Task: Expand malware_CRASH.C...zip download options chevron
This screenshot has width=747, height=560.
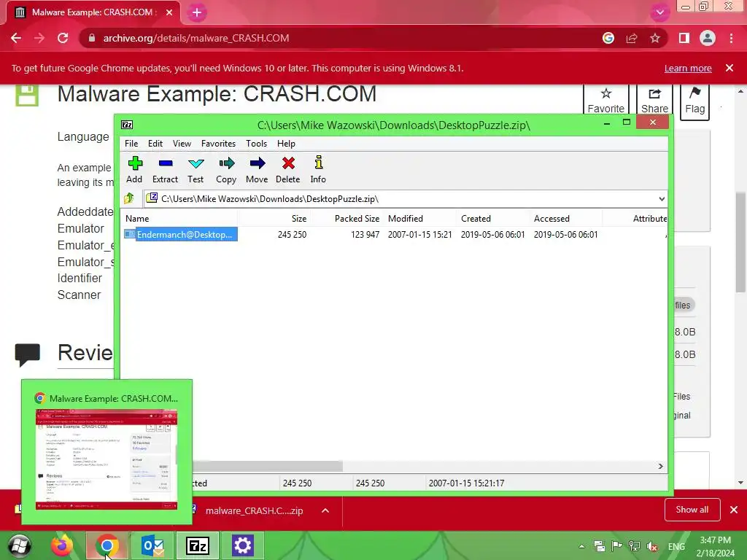Action: coord(325,510)
